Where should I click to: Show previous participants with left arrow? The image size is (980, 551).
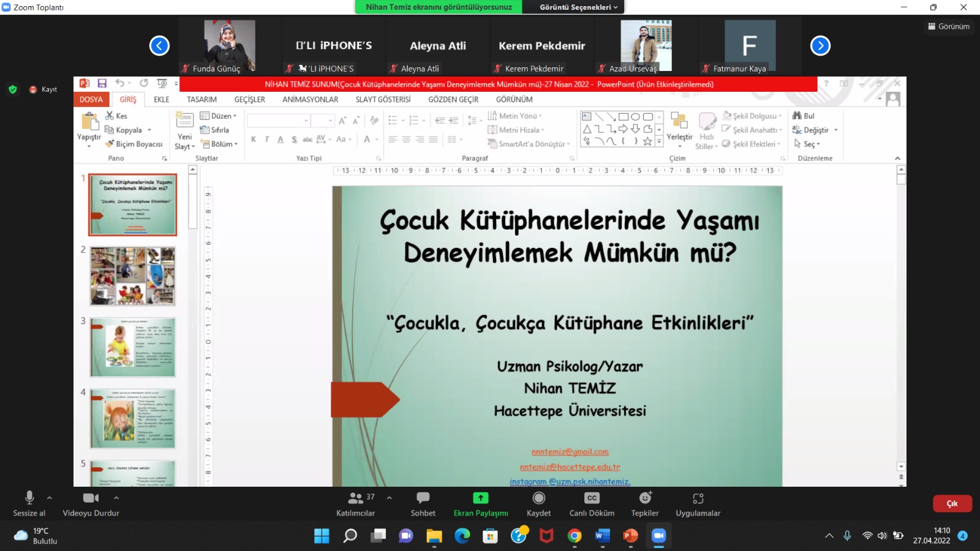point(159,46)
